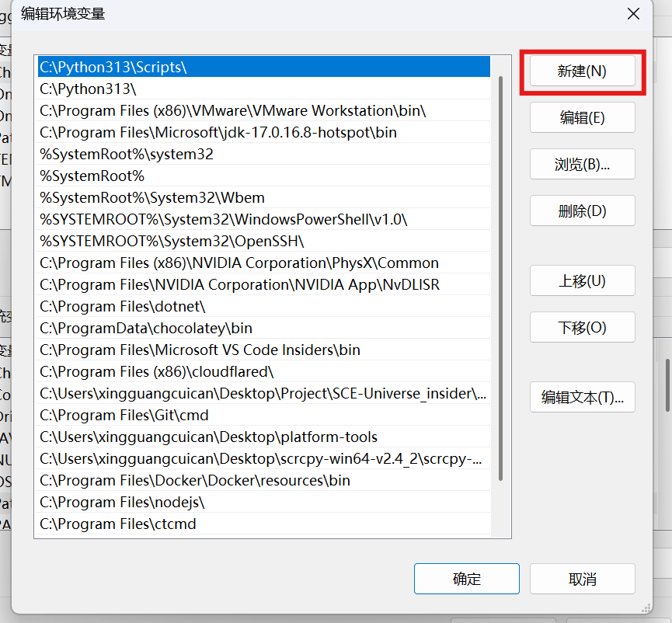Screen dimensions: 672x623
Task: Open 编辑文本(T)... text editor
Action: 582,398
